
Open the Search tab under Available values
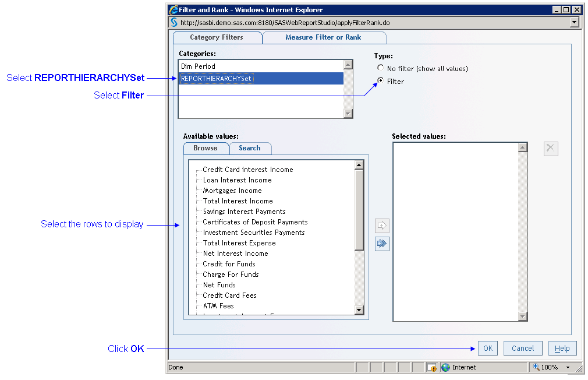click(250, 148)
